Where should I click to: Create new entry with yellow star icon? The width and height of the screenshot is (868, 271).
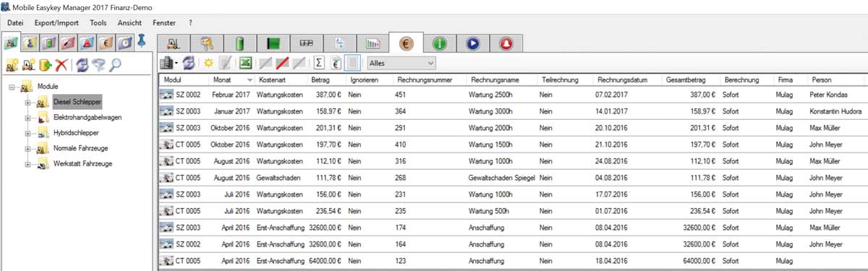tap(208, 64)
